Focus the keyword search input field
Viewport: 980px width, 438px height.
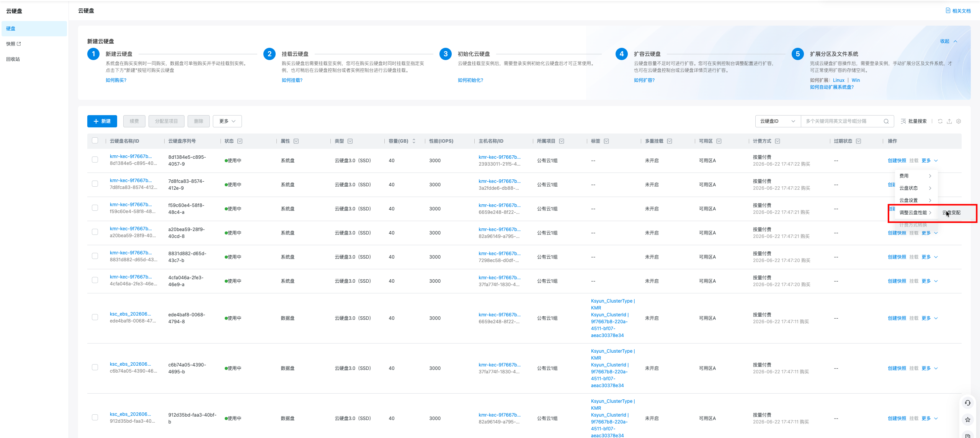coord(842,121)
